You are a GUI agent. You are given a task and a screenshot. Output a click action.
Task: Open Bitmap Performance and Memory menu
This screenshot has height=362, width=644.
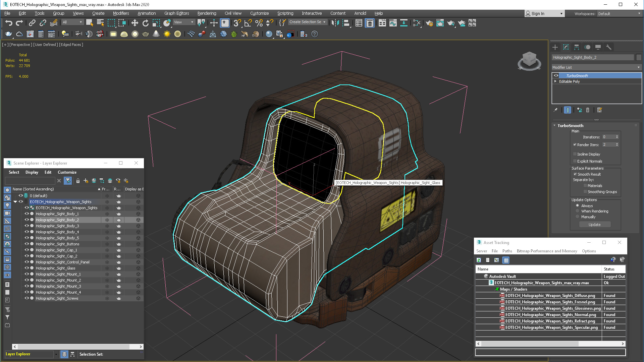coord(547,251)
